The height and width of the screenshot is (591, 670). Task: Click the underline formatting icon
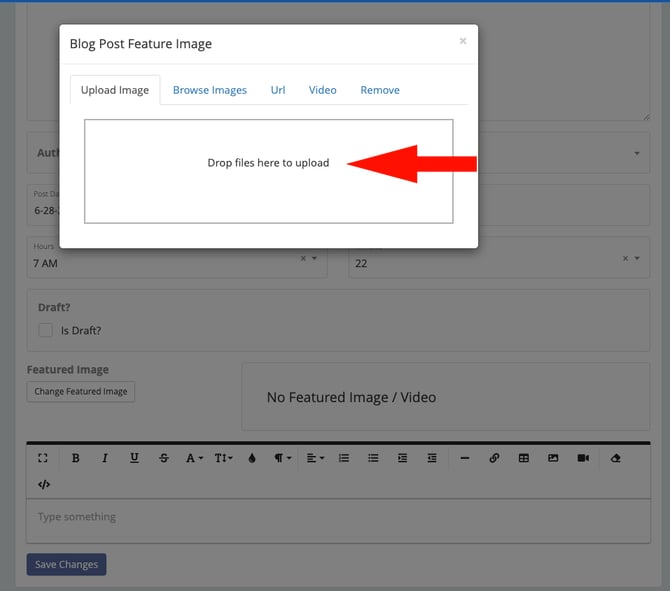click(x=134, y=458)
